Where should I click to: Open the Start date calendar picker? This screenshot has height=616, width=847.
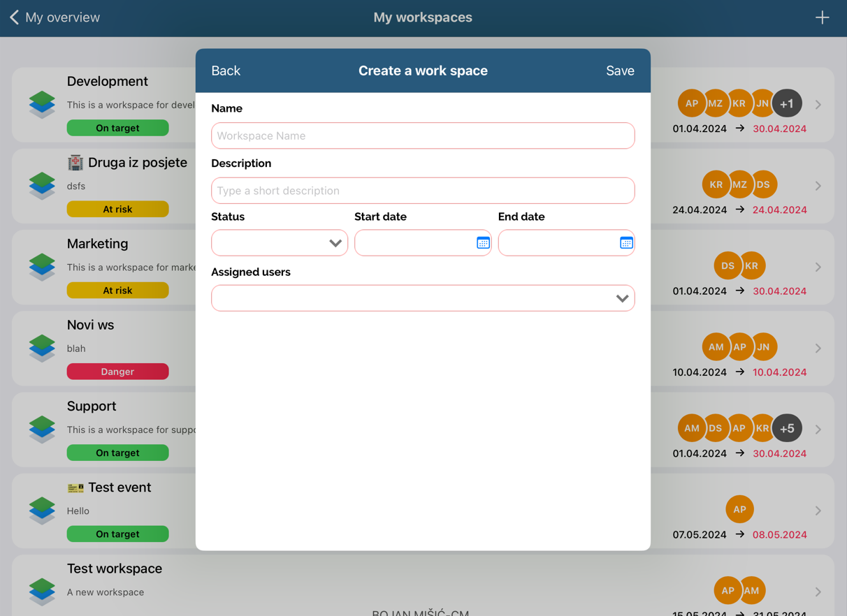(483, 243)
